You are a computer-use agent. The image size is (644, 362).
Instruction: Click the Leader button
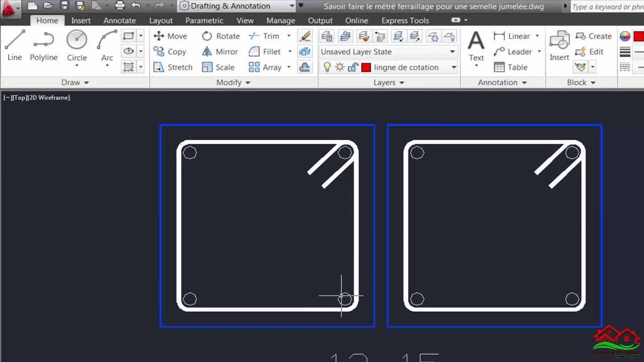[513, 52]
